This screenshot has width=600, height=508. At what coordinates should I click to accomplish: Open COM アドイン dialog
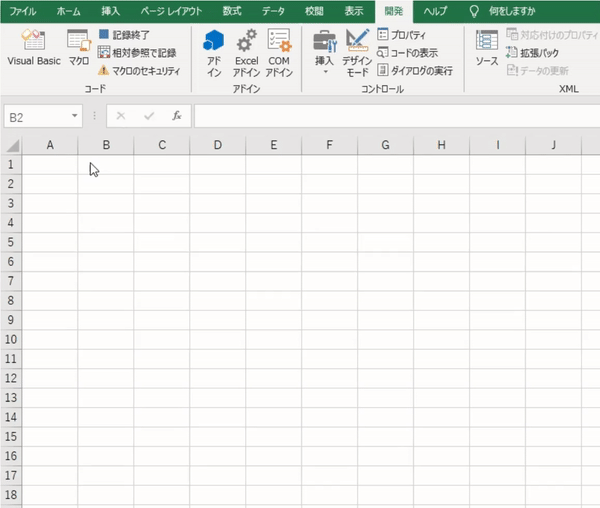[279, 53]
